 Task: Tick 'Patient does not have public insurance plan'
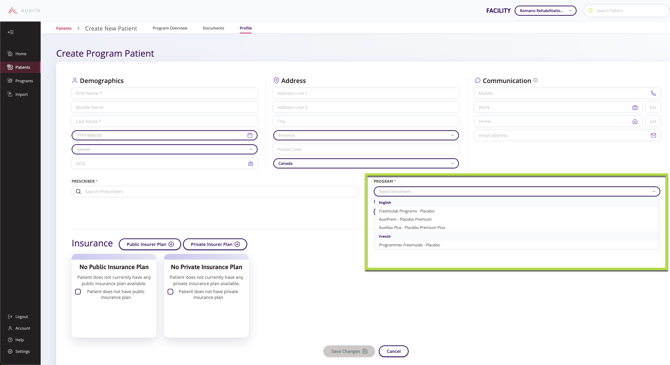[x=78, y=291]
